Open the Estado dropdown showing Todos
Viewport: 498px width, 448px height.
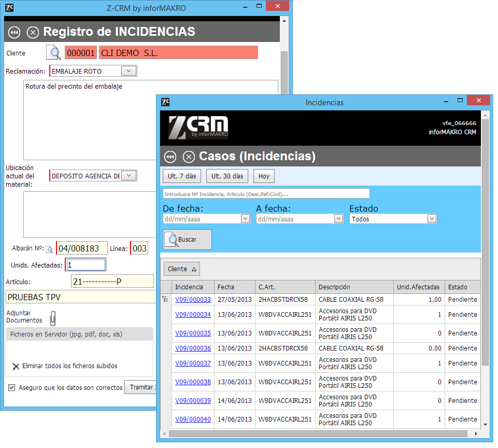[x=432, y=219]
